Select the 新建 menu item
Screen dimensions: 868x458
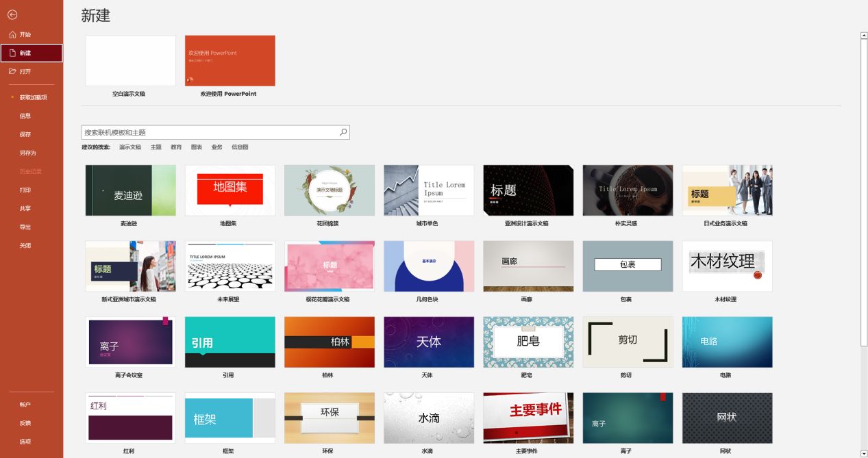tap(32, 53)
